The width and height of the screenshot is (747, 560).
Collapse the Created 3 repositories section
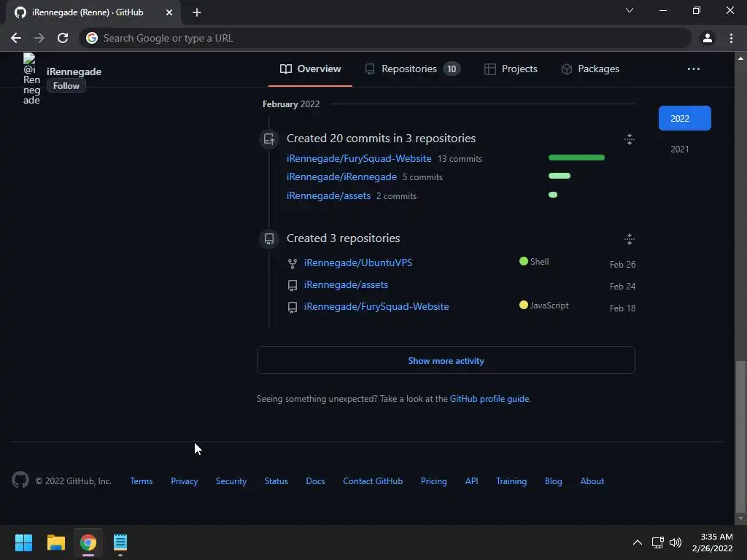[630, 239]
